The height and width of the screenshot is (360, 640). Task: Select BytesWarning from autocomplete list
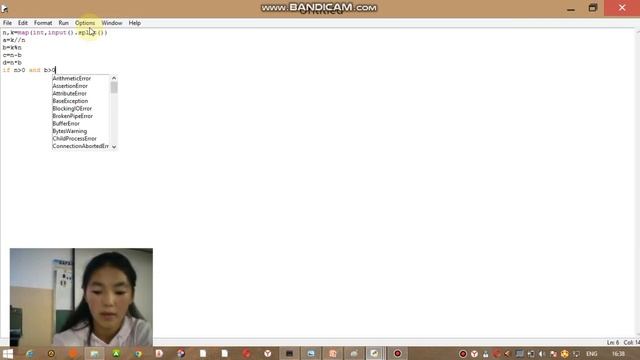point(70,131)
